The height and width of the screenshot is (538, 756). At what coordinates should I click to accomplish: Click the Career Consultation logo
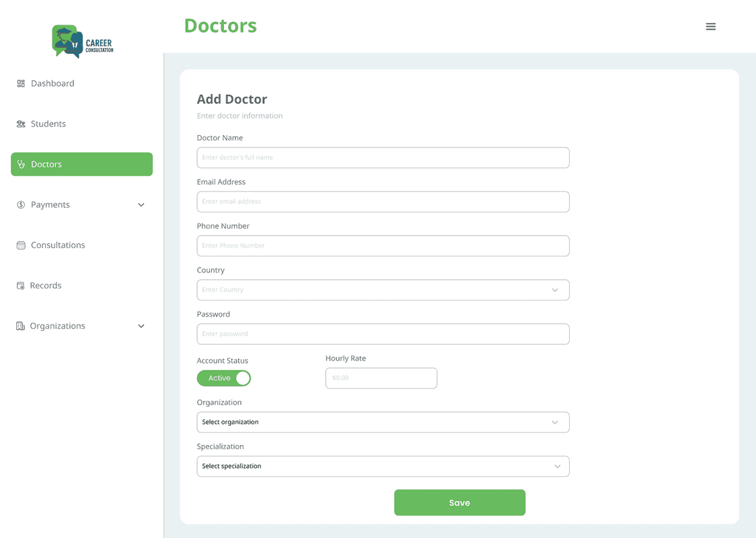[82, 42]
